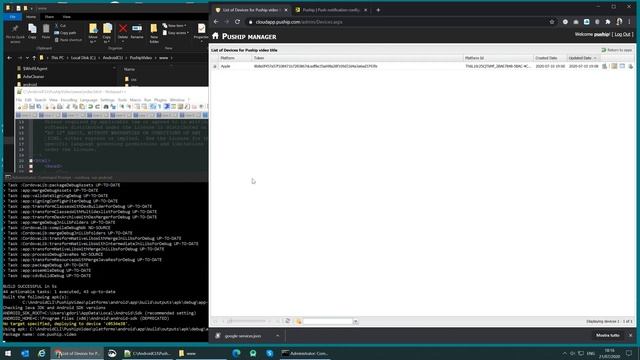
Task: Open View ribbon tab in File Explorer
Action: click(67, 17)
